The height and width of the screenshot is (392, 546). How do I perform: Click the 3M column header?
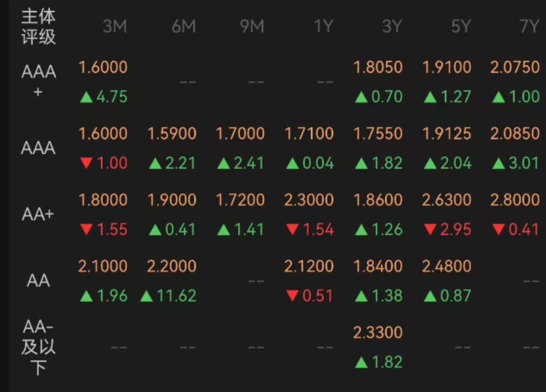115,27
